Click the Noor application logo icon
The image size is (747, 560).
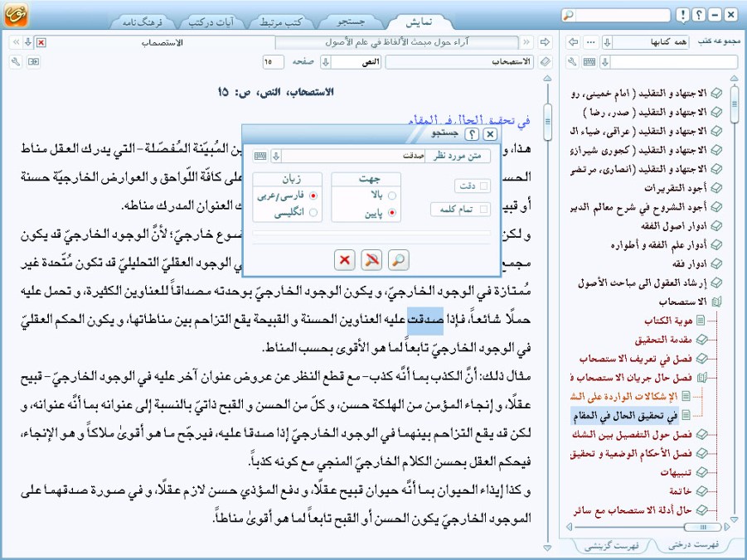tap(17, 14)
